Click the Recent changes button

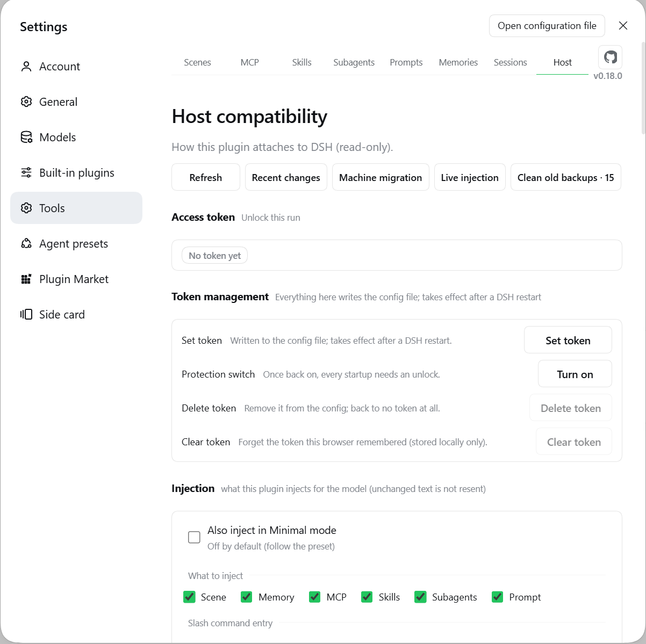click(286, 177)
